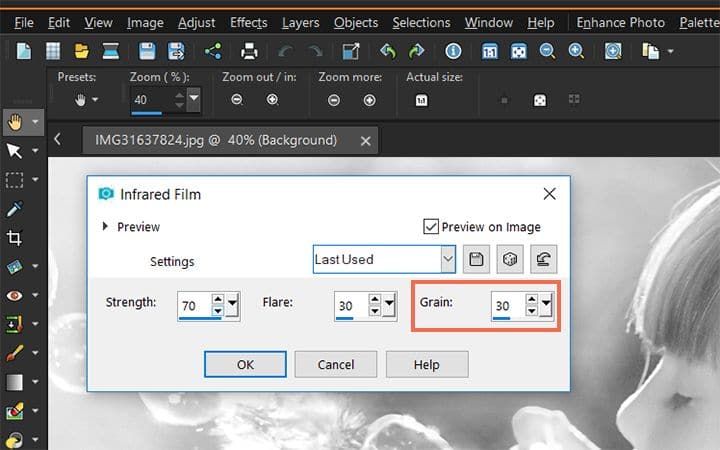Open the Presets hand dropdown arrow
Screen dimensions: 720x450
click(95, 99)
